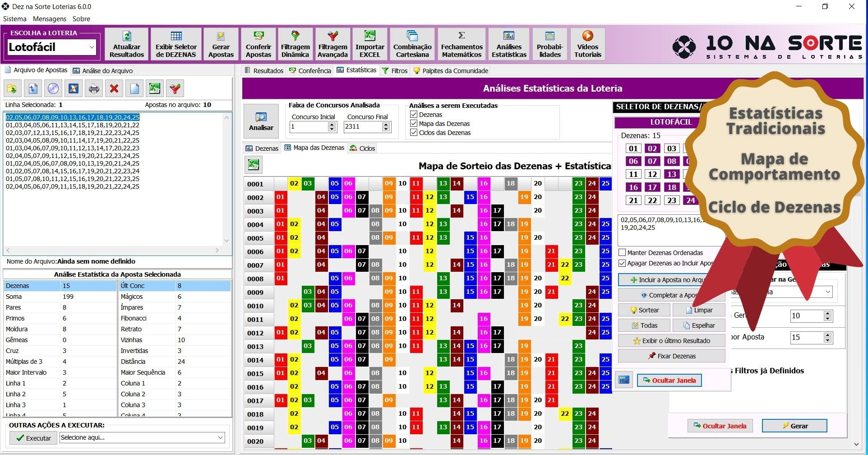Click the Excel export icon above the Mapa grid
Image resolution: width=868 pixels, height=455 pixels.
point(254,165)
